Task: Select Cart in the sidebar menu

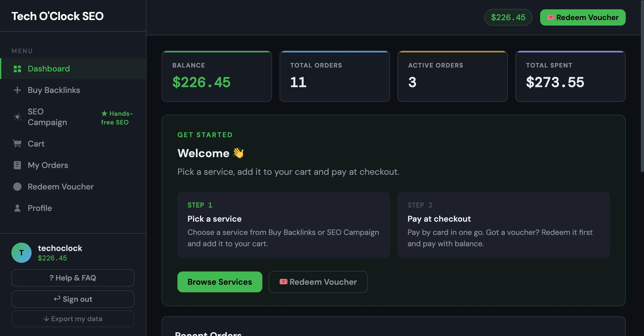Action: 73,143
